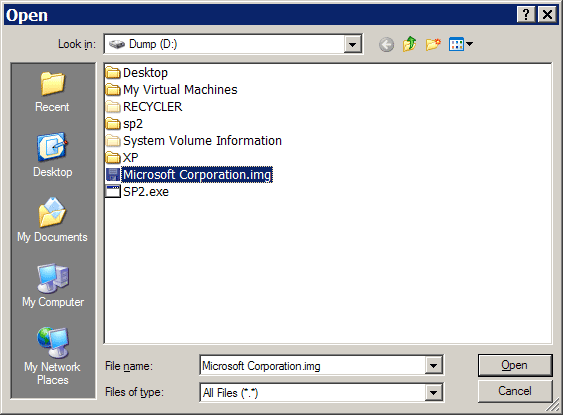
Task: Click the Cancel button
Action: (515, 391)
